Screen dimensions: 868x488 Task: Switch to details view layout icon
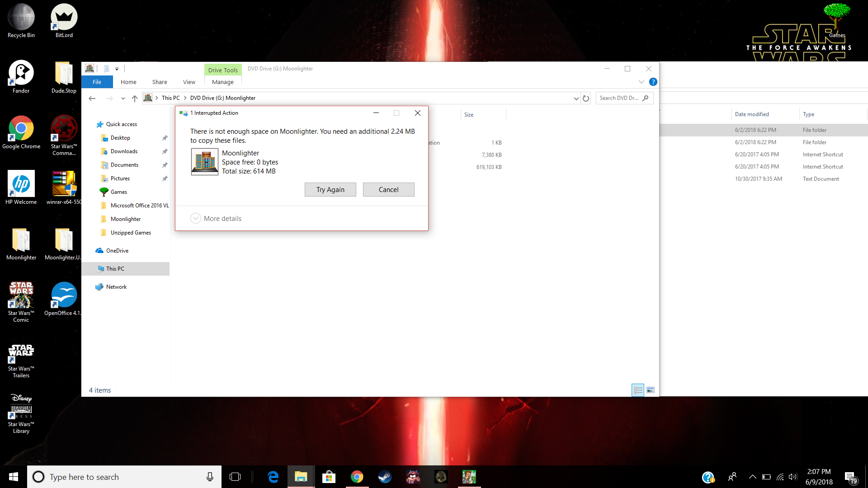point(638,390)
